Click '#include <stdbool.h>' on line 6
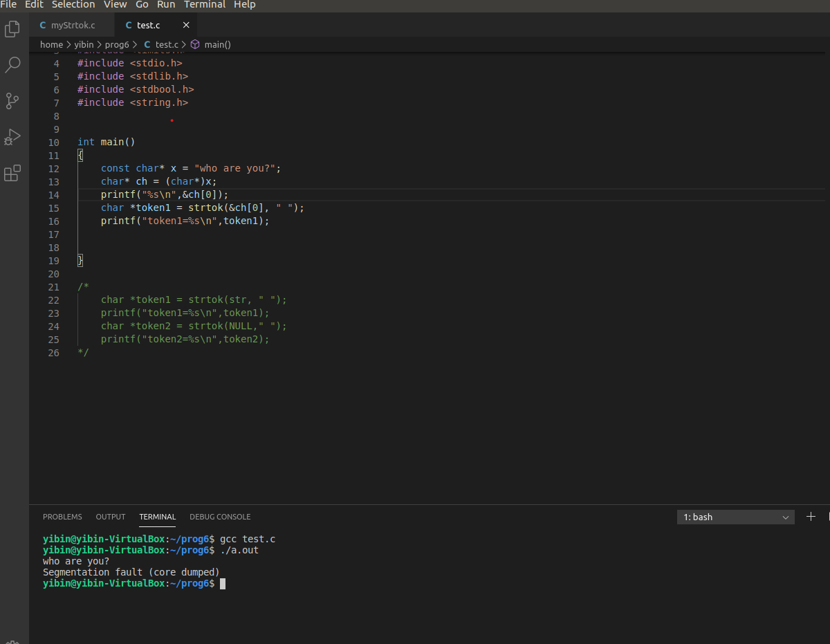830x644 pixels. click(136, 89)
